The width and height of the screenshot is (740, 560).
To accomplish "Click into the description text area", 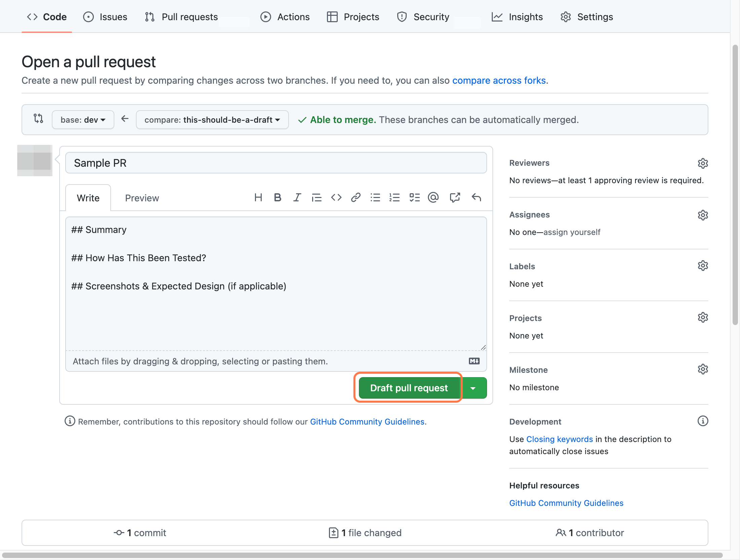I will coord(276,284).
